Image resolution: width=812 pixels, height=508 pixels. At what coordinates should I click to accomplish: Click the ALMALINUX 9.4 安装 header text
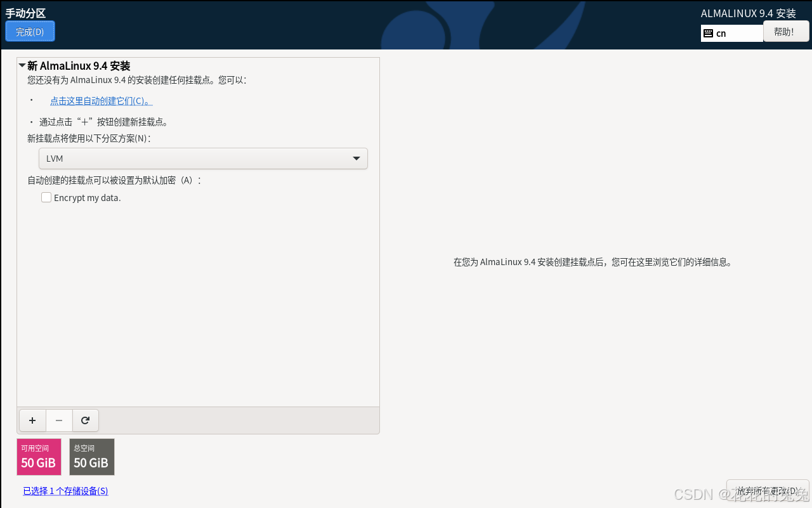[749, 13]
